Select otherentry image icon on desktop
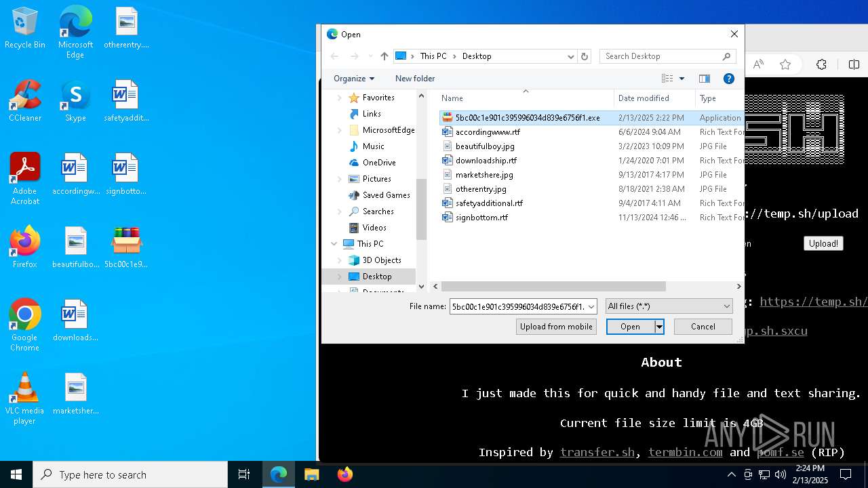868x488 pixels. click(x=126, y=28)
